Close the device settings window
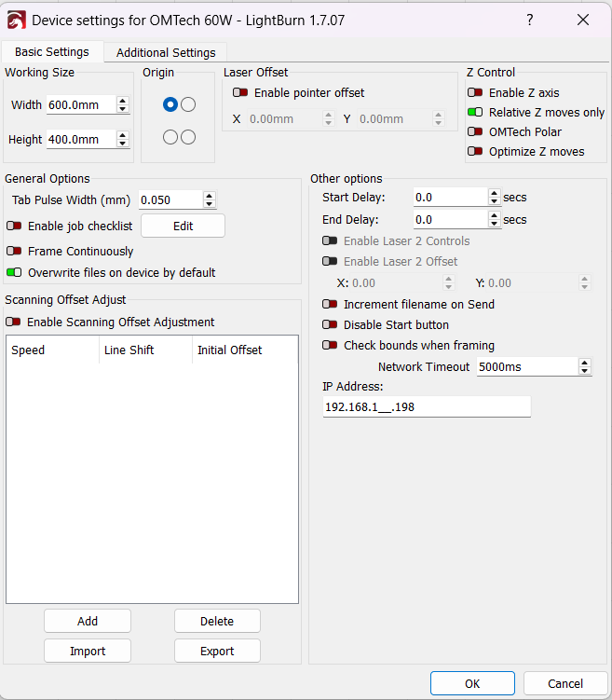Image resolution: width=612 pixels, height=700 pixels. coord(583,20)
